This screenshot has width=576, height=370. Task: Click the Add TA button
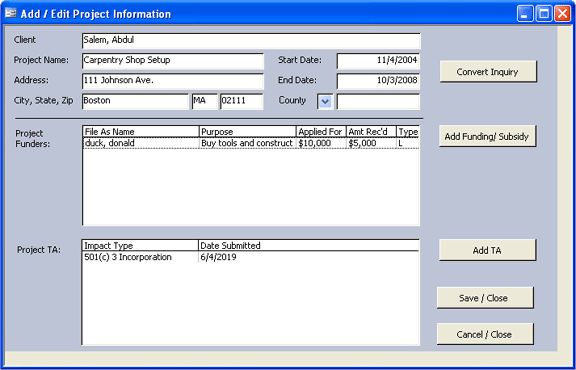[x=487, y=250]
